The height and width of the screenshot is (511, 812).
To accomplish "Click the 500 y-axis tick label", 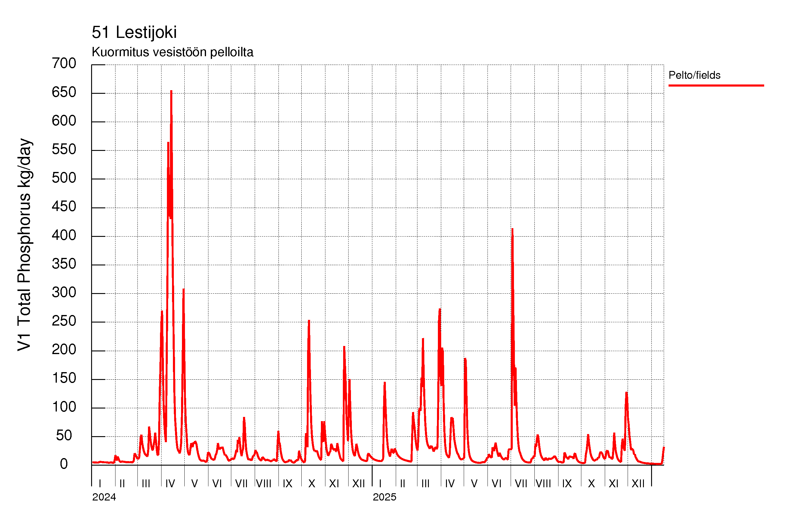I will [x=64, y=178].
